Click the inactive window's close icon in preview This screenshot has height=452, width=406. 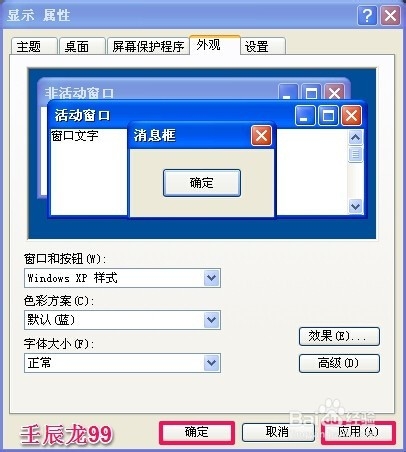[x=334, y=93]
